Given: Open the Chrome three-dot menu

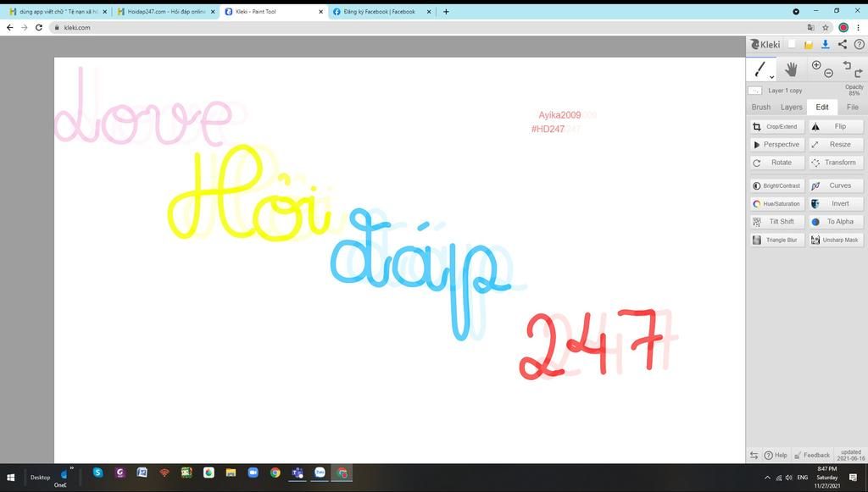Looking at the screenshot, I should click(858, 28).
